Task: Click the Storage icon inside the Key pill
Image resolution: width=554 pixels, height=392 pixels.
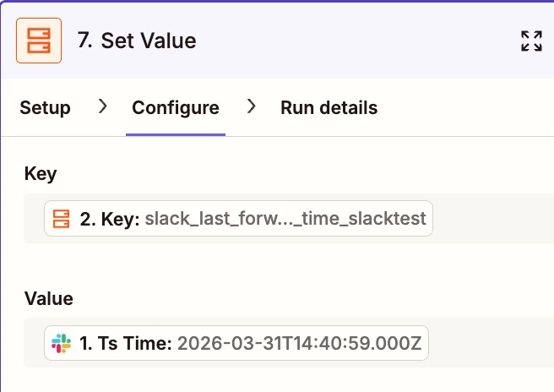Action: pos(61,219)
